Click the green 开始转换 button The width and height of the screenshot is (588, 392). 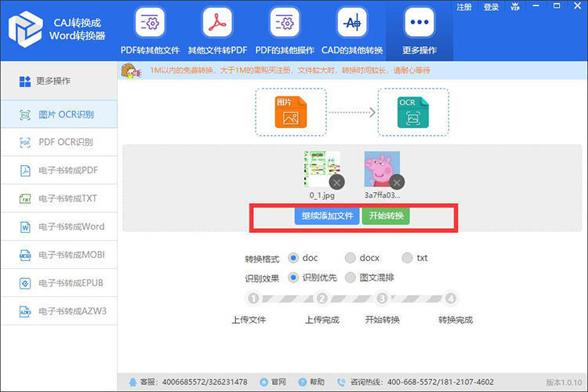(x=386, y=216)
